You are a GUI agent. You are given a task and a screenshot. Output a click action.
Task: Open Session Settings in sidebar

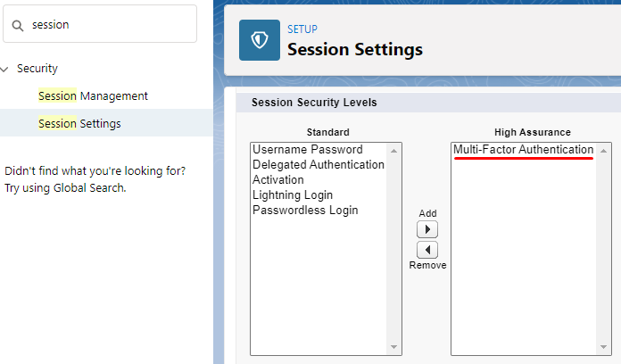(79, 123)
